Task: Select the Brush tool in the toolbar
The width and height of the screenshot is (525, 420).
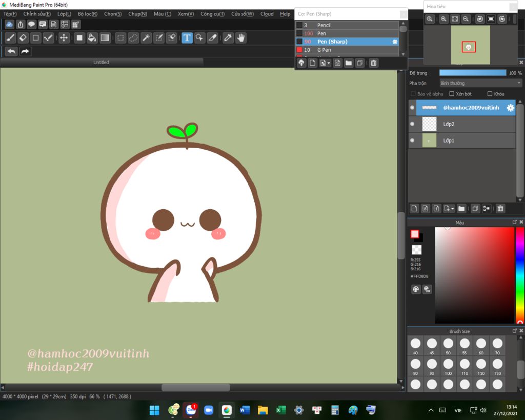Action: pos(10,38)
